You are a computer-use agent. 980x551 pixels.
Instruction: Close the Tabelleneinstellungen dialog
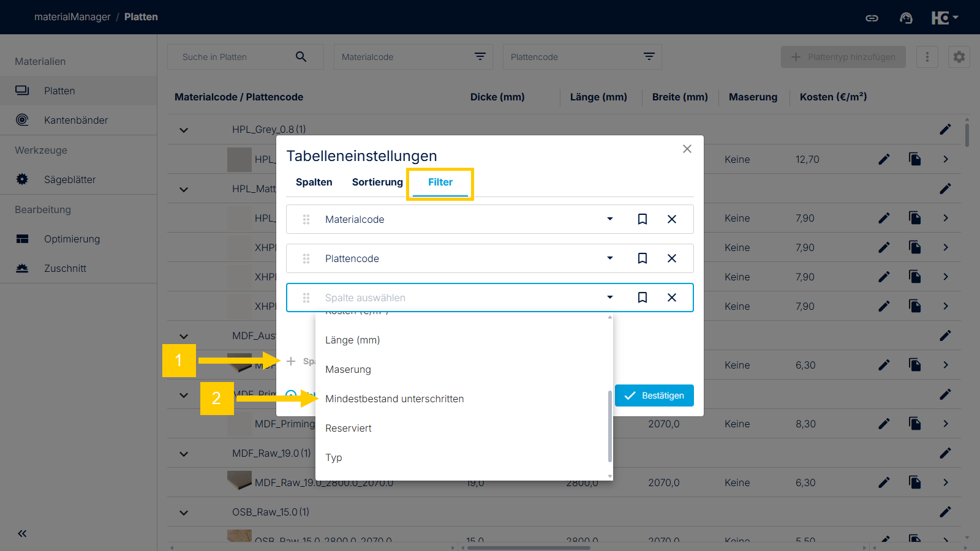[687, 149]
